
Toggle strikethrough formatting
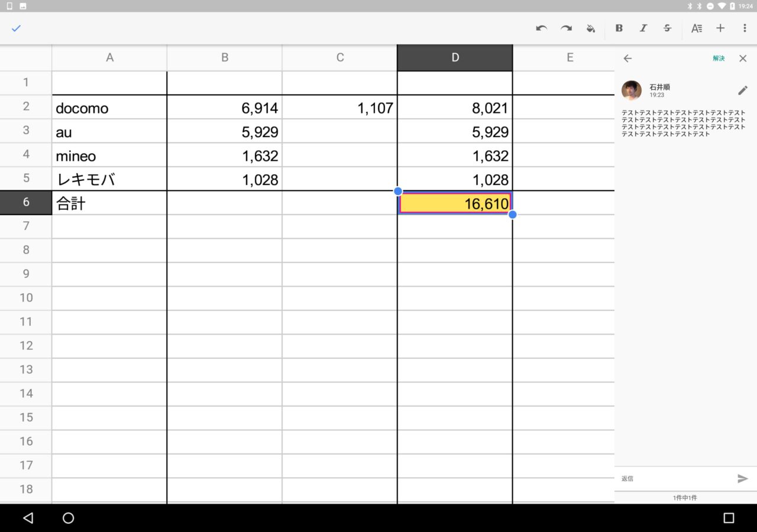668,28
